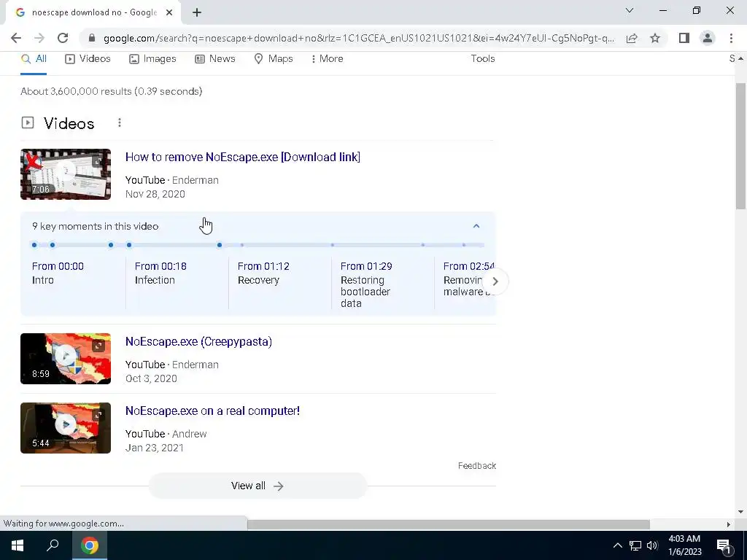Open the taskbar clock and date
Viewport: 747px width, 560px height.
coord(684,545)
